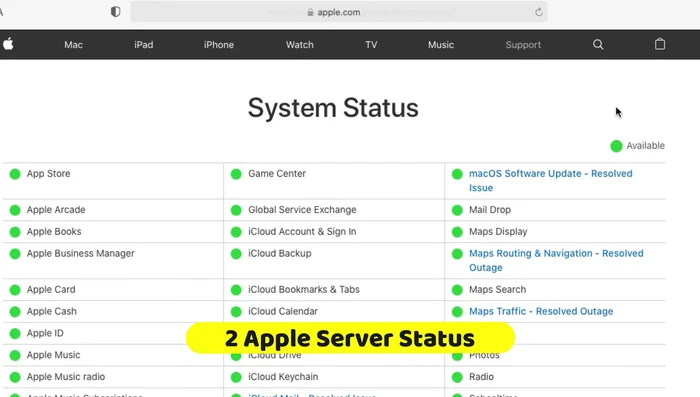Click green status dot beside App Store
700x397 pixels.
pos(15,174)
